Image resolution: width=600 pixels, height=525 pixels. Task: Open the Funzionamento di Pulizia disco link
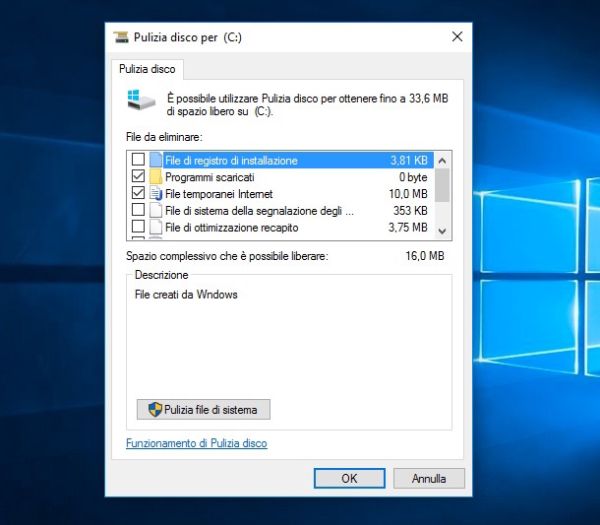(196, 443)
